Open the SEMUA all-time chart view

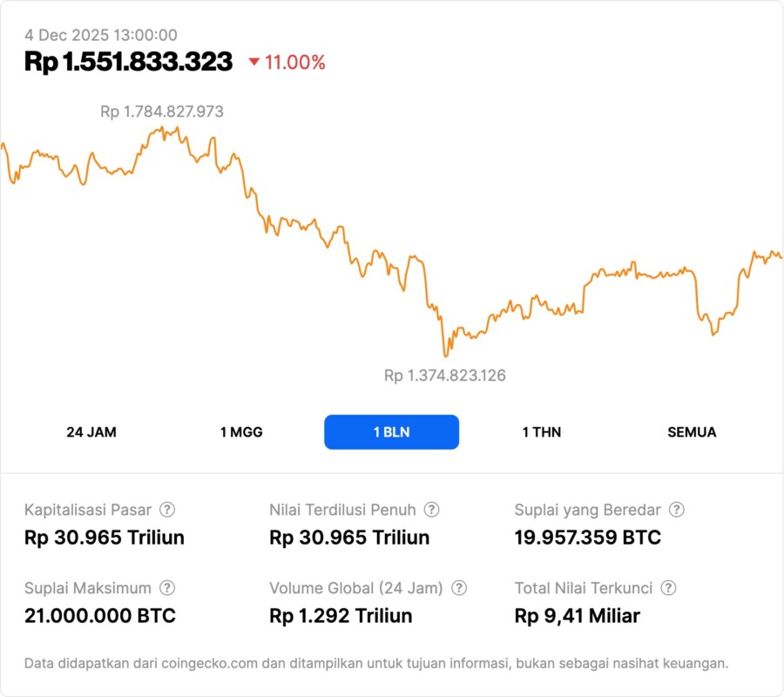pyautogui.click(x=692, y=431)
